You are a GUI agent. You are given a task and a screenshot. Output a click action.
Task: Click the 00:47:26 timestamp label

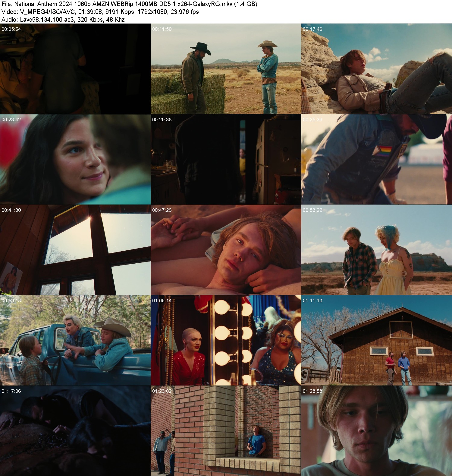click(162, 210)
